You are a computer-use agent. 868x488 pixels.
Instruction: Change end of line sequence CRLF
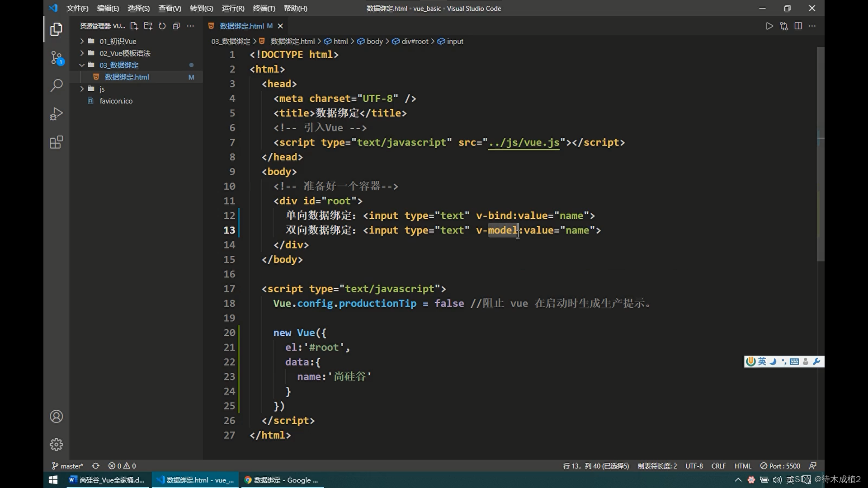[718, 466]
